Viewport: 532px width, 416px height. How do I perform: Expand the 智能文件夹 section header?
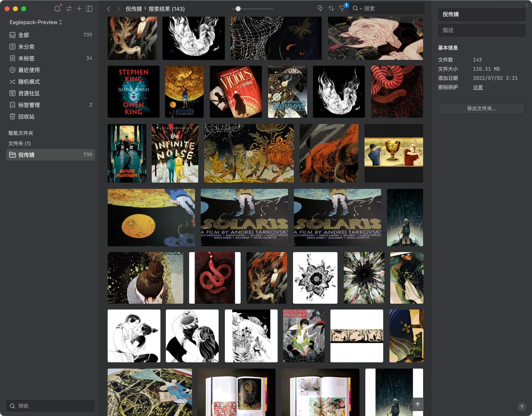(x=21, y=133)
